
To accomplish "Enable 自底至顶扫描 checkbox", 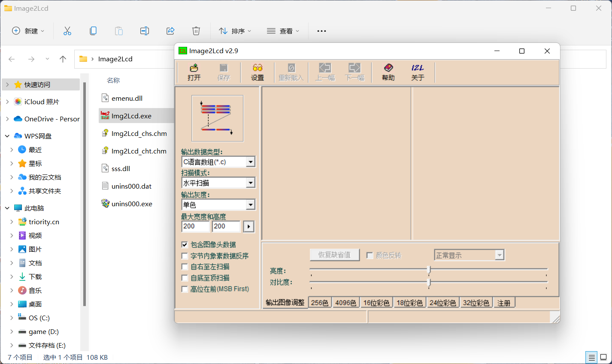I will tap(185, 278).
